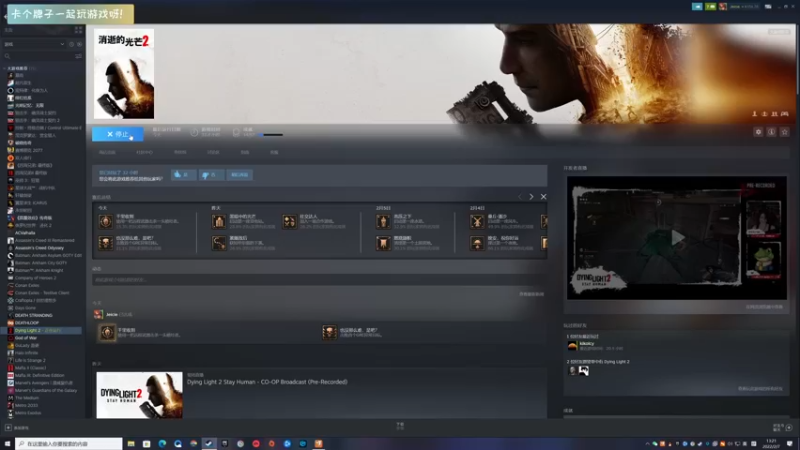
Task: Select Assassin's Creed Odyssey in the library
Action: point(39,248)
